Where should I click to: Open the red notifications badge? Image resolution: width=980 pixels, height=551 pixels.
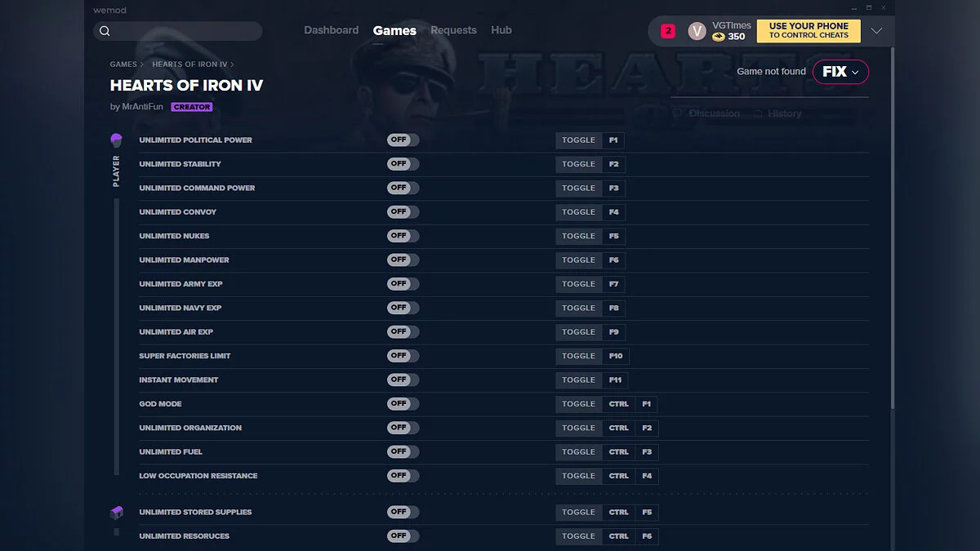(668, 31)
